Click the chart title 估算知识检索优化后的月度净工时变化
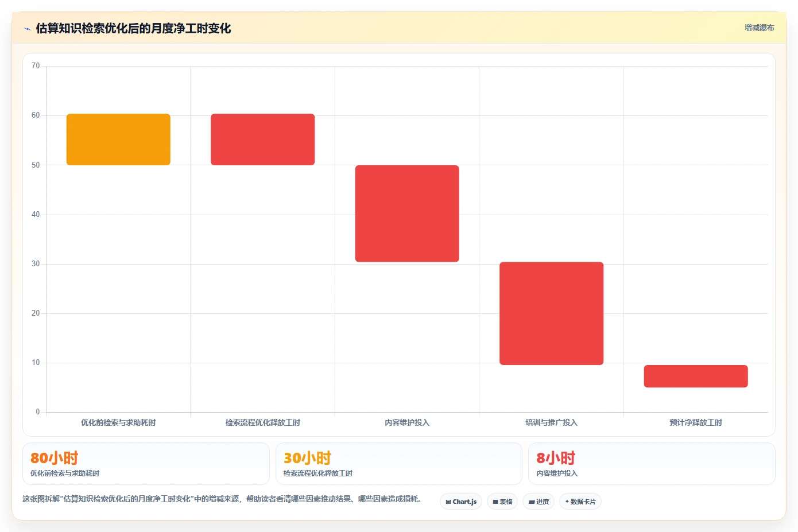 point(133,28)
